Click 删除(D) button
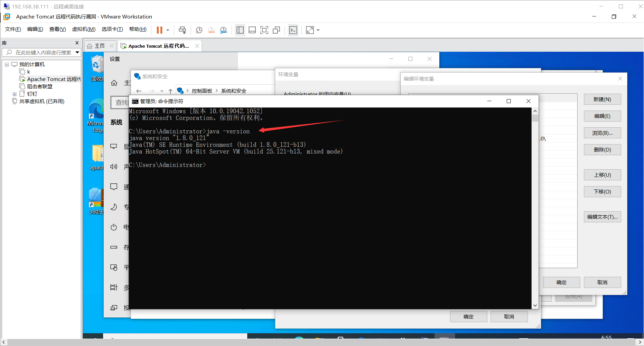Screen dimensions: 644x346 point(602,150)
